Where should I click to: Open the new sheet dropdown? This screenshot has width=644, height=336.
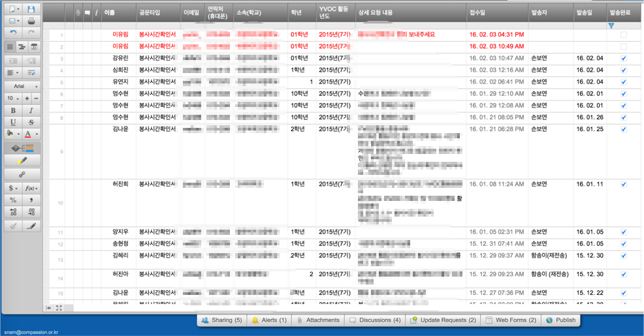13,9
